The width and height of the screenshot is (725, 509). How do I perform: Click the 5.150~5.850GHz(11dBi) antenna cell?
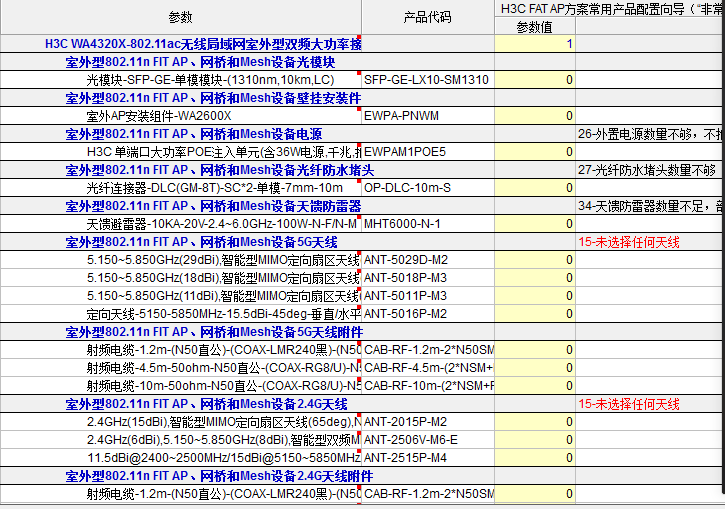(x=223, y=296)
